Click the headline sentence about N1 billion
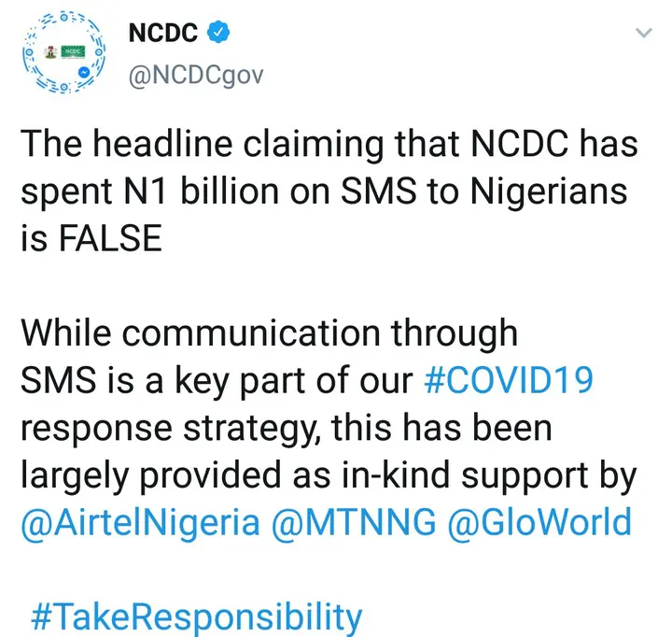This screenshot has width=672, height=637. (329, 191)
